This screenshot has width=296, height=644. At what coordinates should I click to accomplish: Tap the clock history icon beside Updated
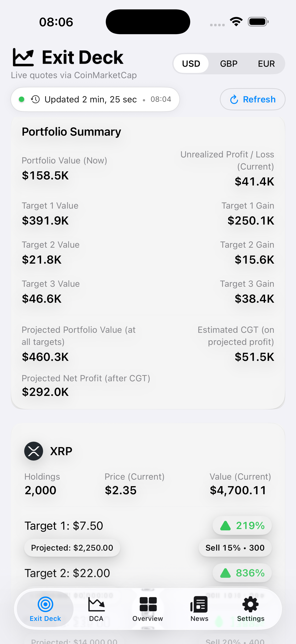35,99
